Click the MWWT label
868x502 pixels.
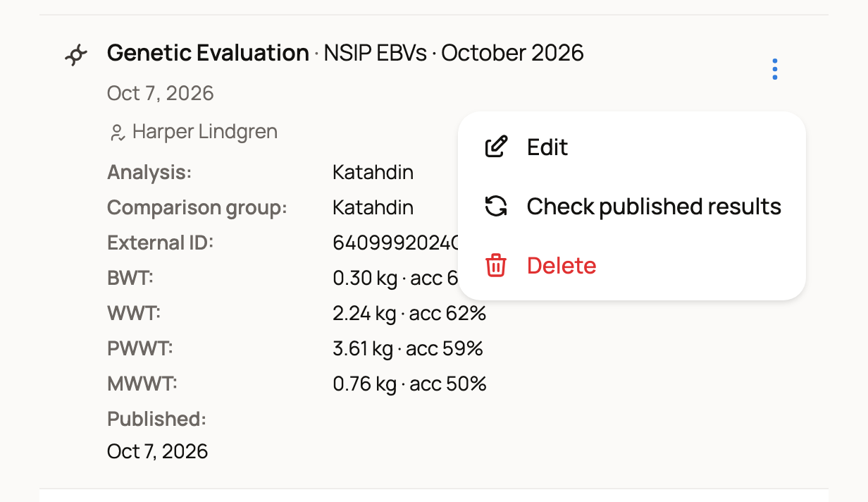click(x=142, y=384)
